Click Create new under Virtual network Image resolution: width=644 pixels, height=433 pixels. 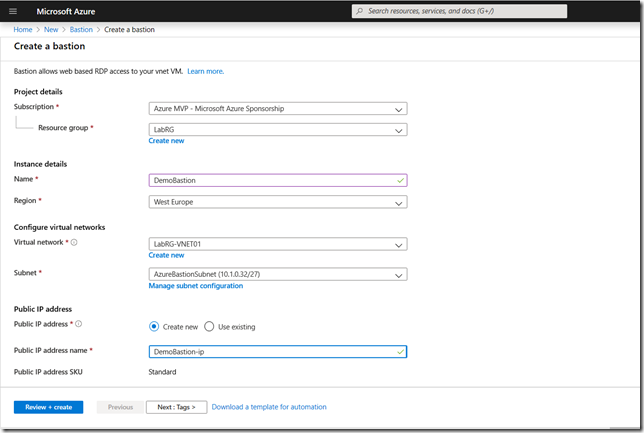[x=166, y=255]
